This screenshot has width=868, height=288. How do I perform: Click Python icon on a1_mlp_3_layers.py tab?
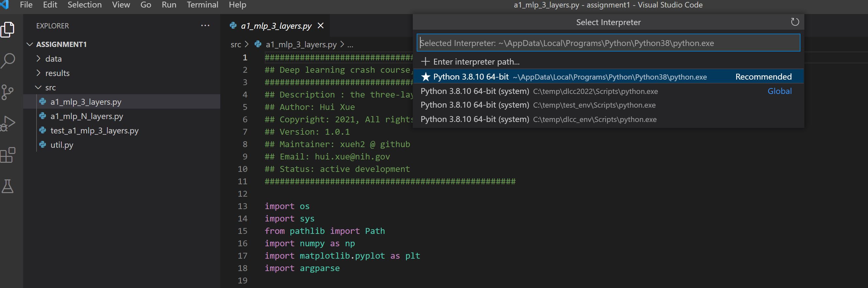click(233, 25)
